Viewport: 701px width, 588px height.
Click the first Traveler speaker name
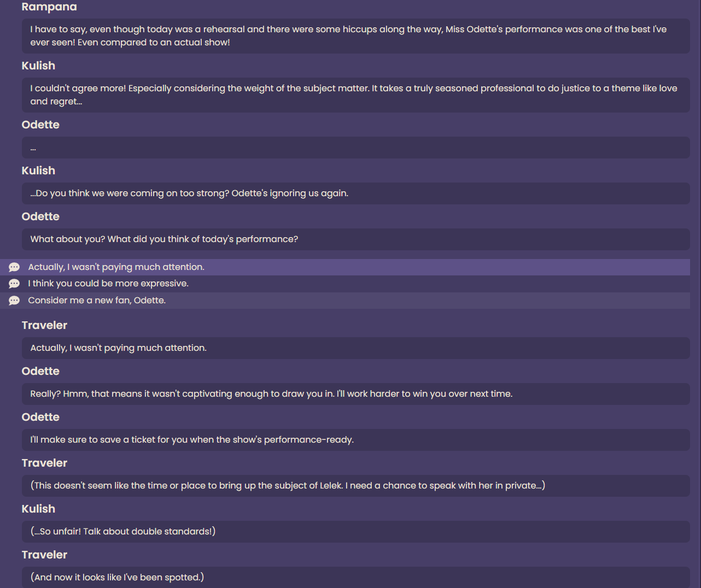[x=44, y=325]
